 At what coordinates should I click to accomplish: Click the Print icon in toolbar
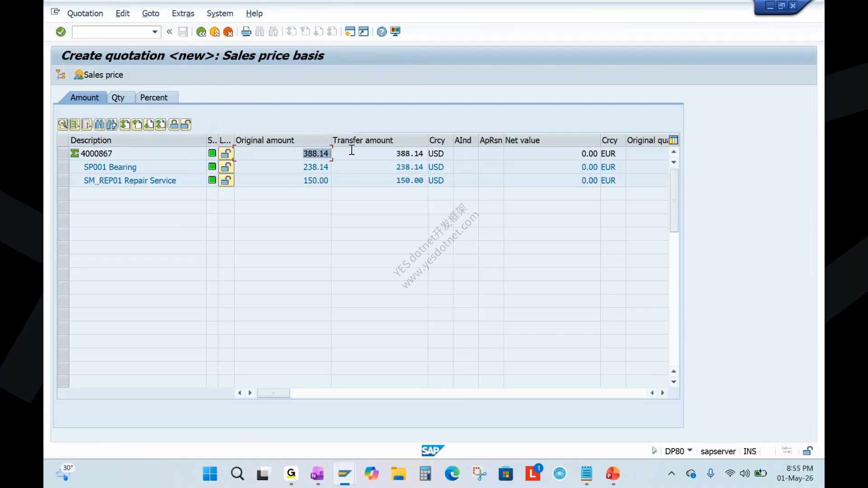pyautogui.click(x=246, y=32)
